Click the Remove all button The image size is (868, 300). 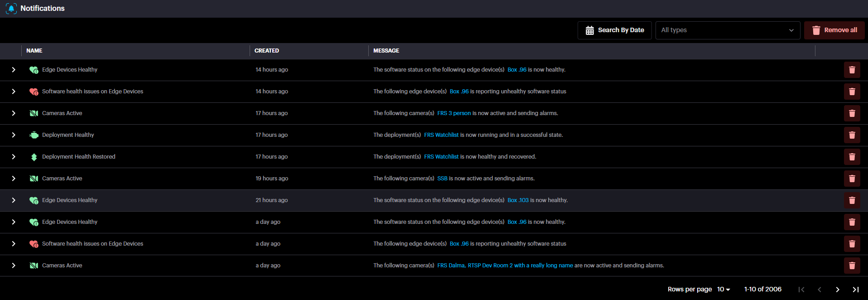click(x=834, y=30)
